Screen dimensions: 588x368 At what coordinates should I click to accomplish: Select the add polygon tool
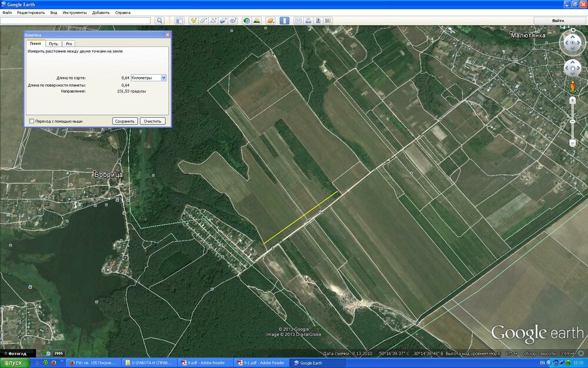tap(203, 21)
